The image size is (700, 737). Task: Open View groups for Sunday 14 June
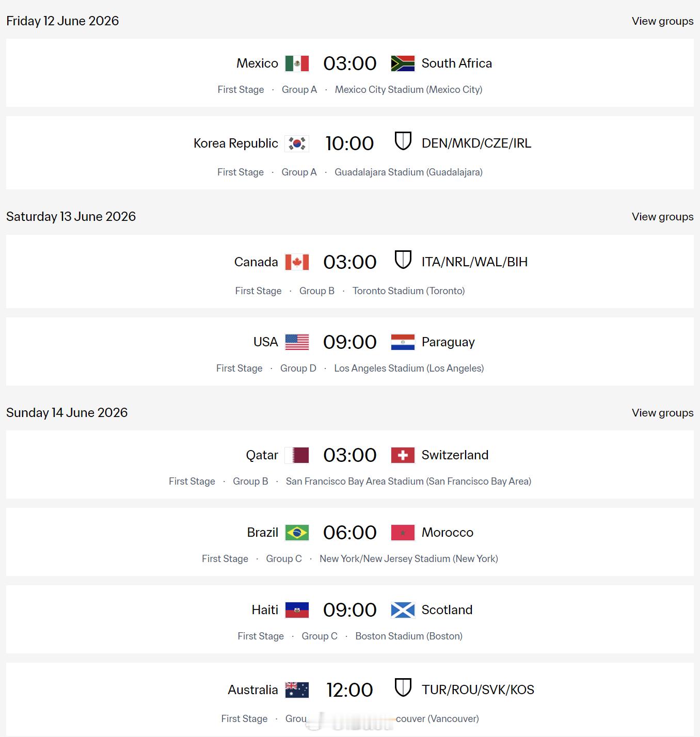[662, 413]
